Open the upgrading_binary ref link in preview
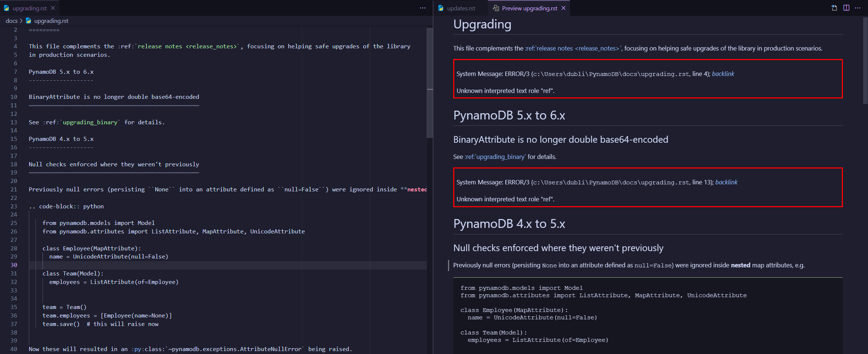 tap(495, 157)
